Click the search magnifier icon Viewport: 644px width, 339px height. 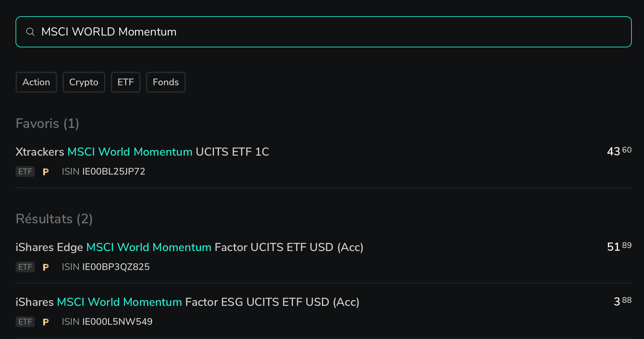tap(30, 32)
